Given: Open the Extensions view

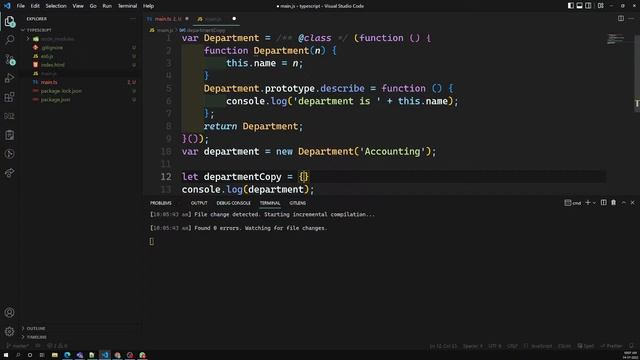Looking at the screenshot, I should 9,97.
